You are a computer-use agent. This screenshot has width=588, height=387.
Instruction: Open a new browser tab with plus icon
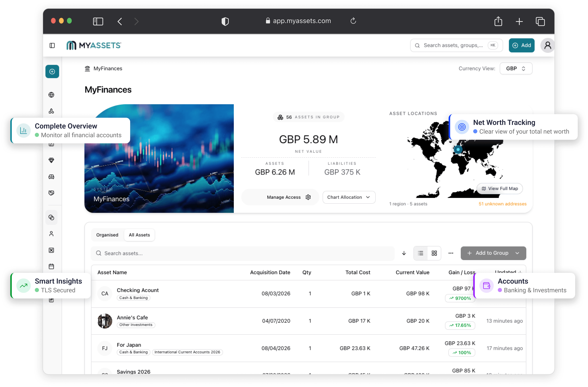click(x=519, y=21)
